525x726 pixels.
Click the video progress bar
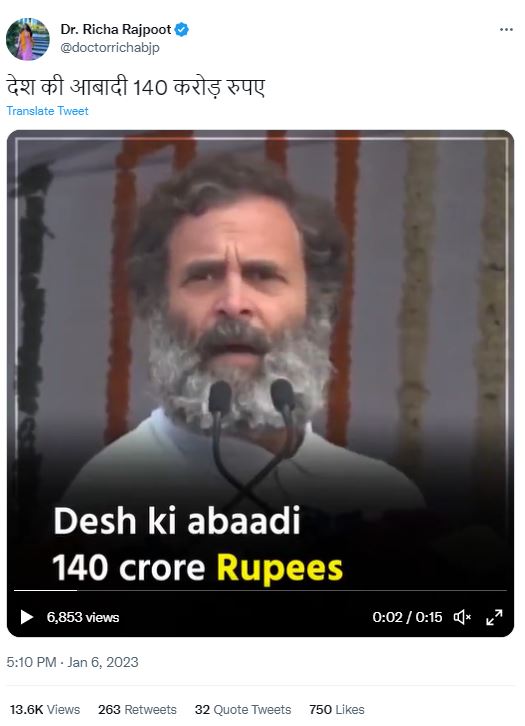click(x=260, y=590)
